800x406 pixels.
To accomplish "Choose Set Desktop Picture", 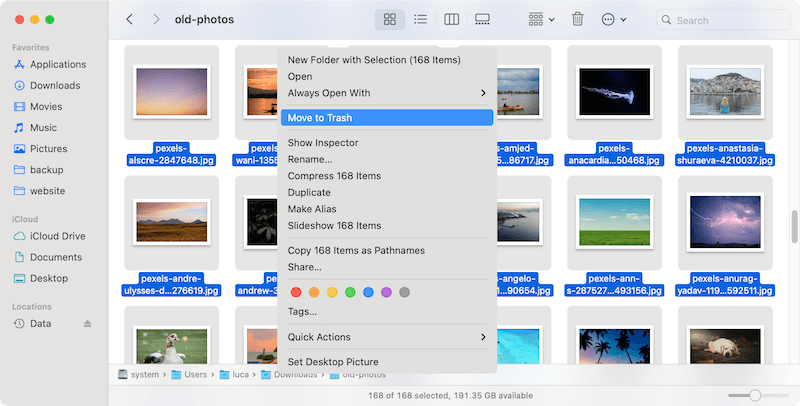I will [x=387, y=362].
